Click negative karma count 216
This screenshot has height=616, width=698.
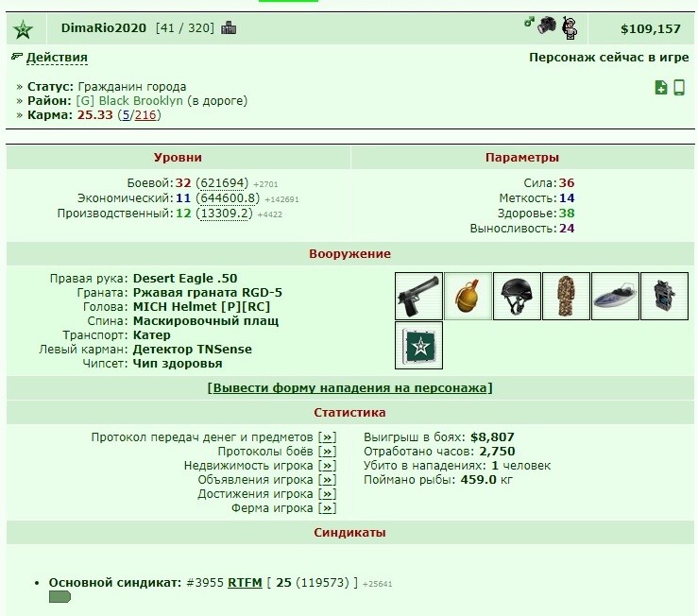pos(145,115)
